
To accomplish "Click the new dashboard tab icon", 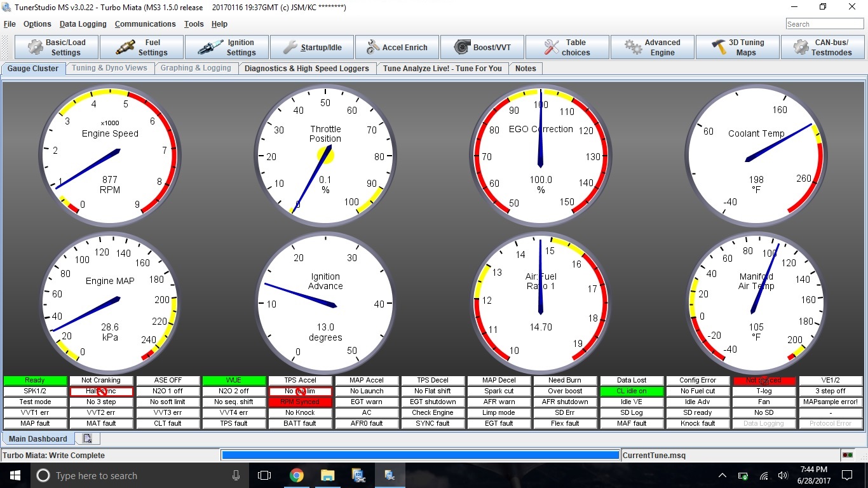I will point(87,438).
